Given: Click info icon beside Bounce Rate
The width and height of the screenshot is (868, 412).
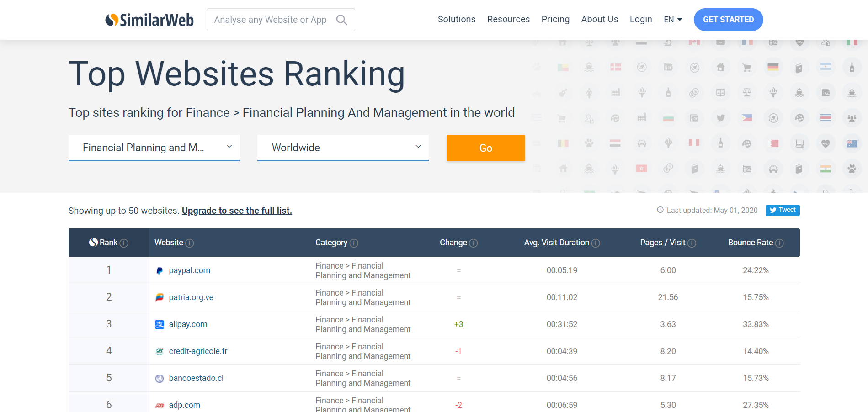Looking at the screenshot, I should tap(779, 243).
